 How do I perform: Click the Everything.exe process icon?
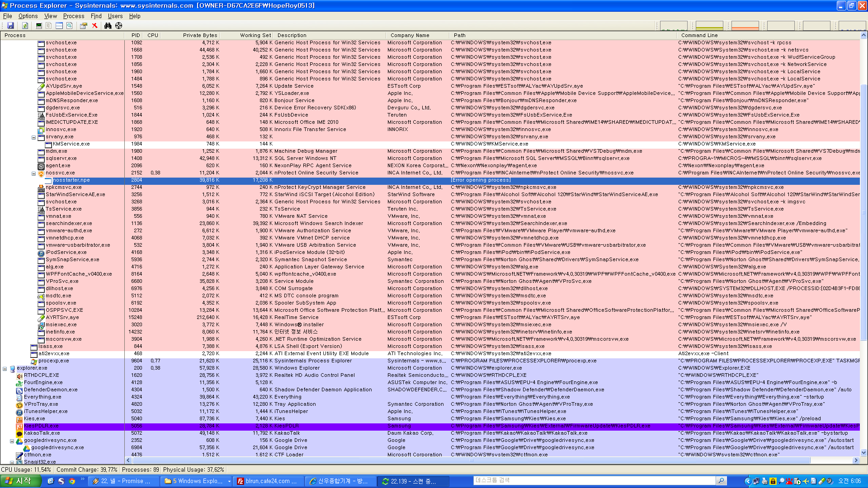coord(19,397)
